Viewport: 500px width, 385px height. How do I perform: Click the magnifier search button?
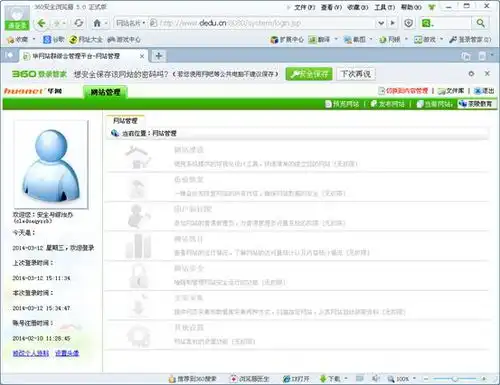pyautogui.click(x=480, y=23)
